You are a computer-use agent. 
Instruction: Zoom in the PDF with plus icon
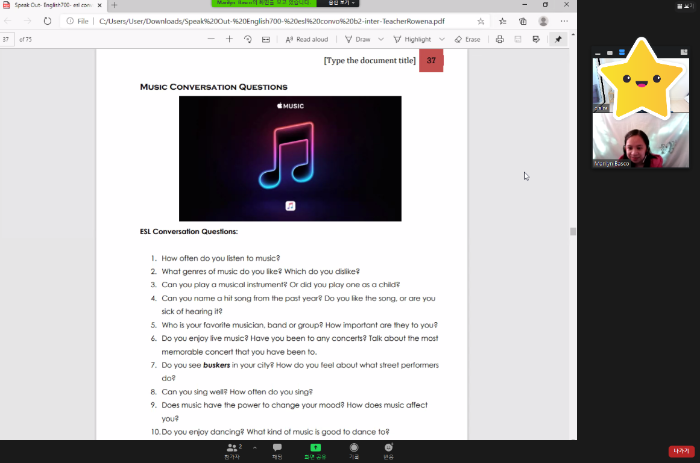[229, 39]
